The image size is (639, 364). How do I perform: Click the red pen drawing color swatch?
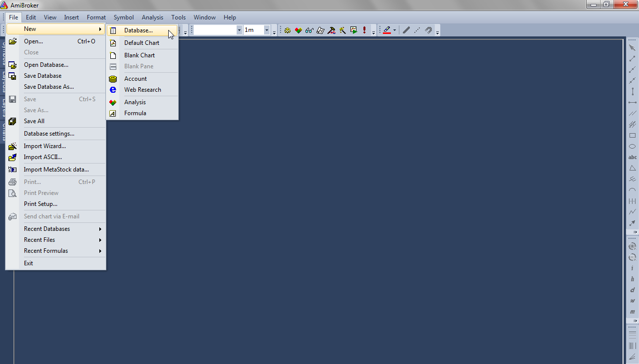387,30
